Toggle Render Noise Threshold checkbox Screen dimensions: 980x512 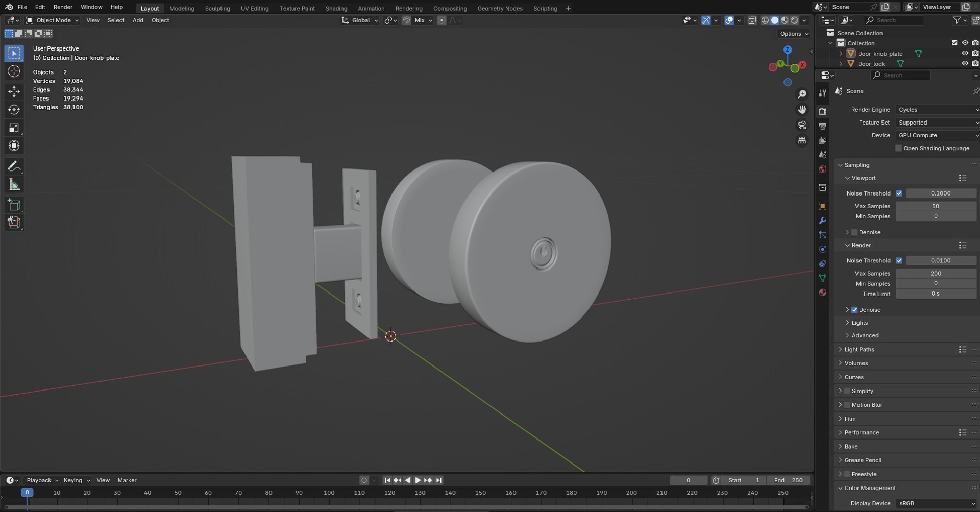coord(899,260)
